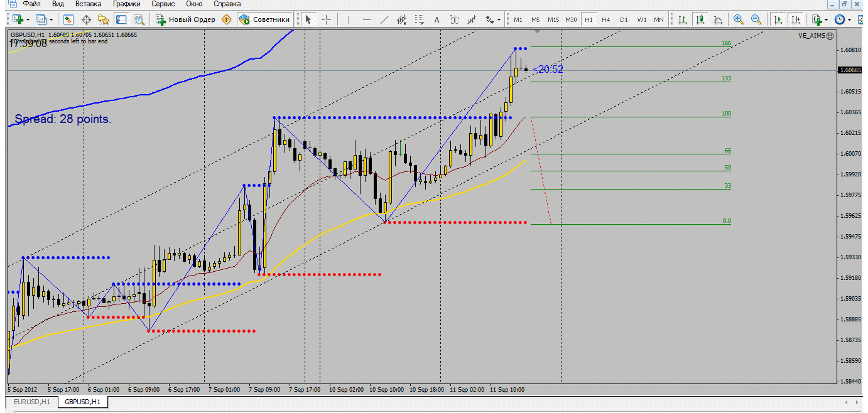The image size is (868, 413).
Task: Open the Файл menu
Action: tap(31, 4)
